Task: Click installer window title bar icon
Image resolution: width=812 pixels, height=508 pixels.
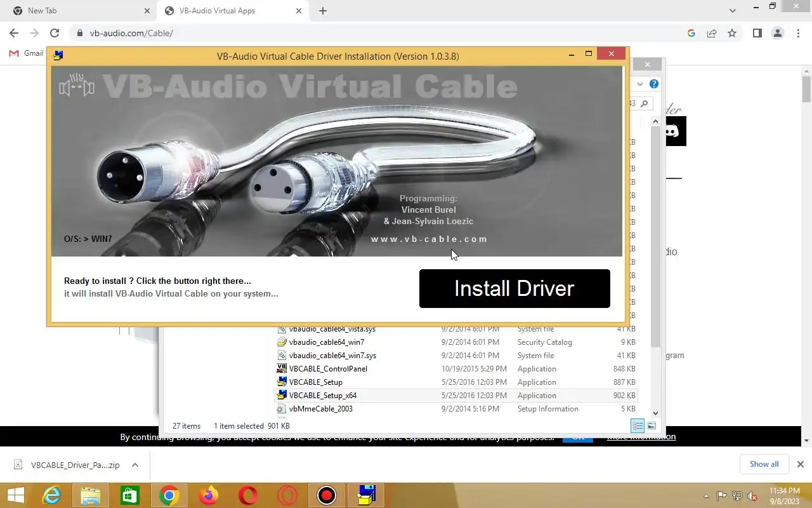Action: coord(58,55)
